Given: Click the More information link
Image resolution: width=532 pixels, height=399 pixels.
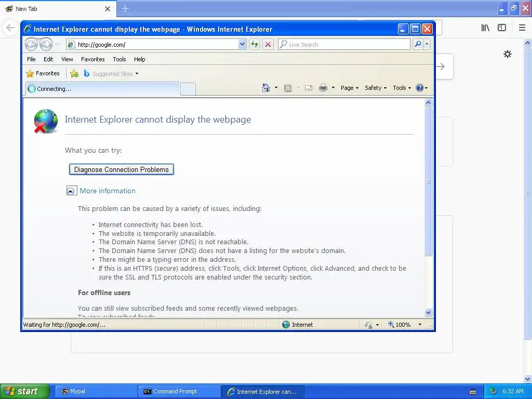Looking at the screenshot, I should coord(108,191).
